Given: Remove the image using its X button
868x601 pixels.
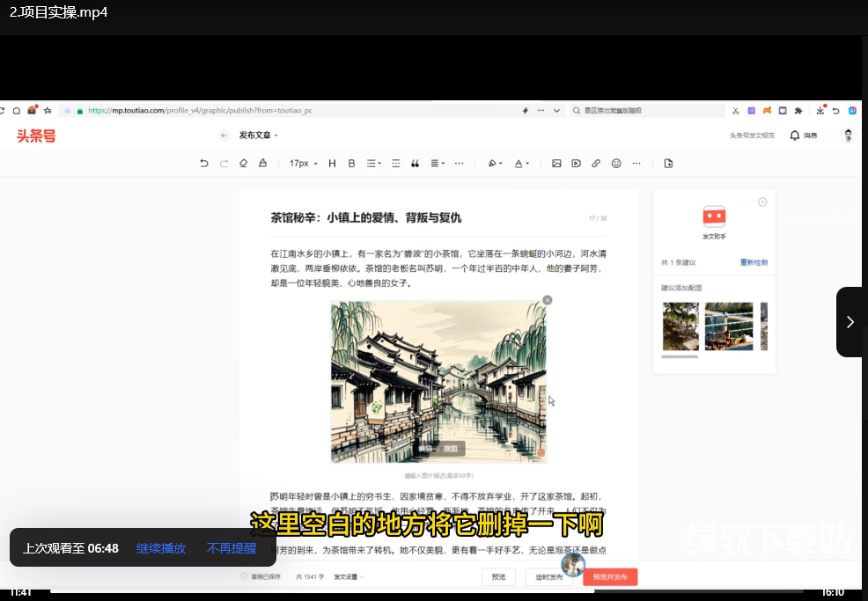Looking at the screenshot, I should [548, 300].
